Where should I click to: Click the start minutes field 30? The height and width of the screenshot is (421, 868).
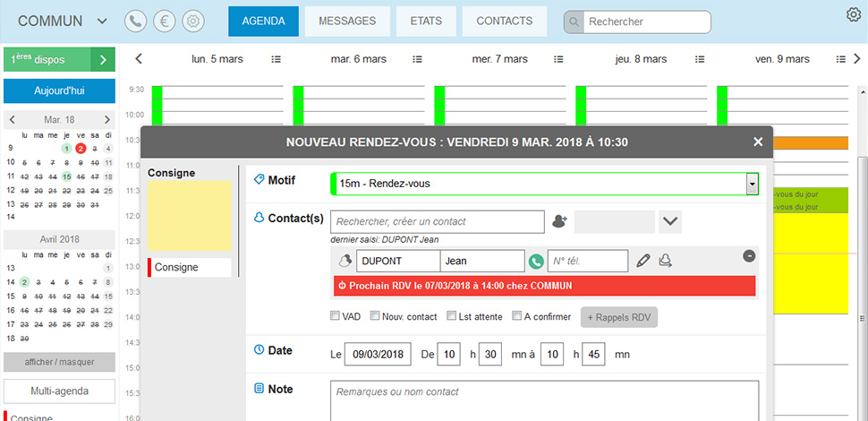click(489, 354)
